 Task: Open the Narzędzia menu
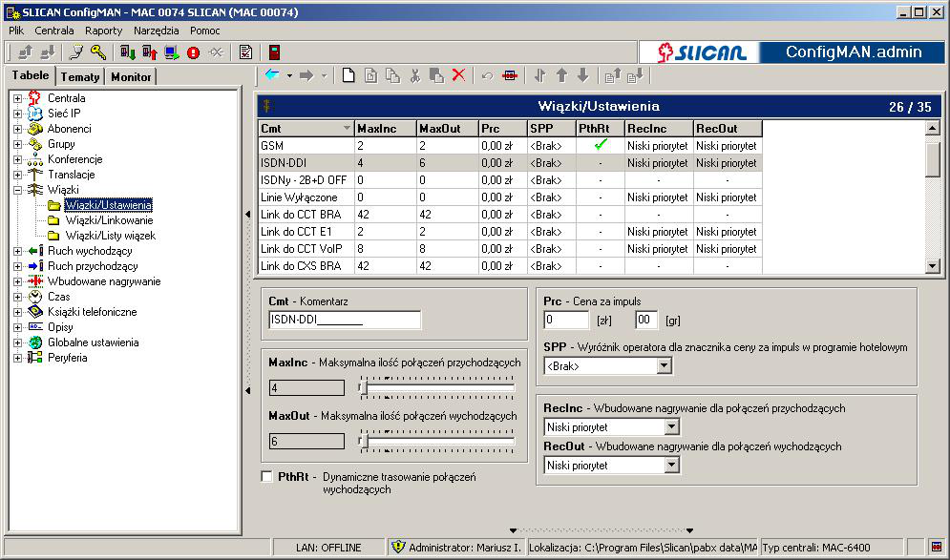pyautogui.click(x=157, y=31)
